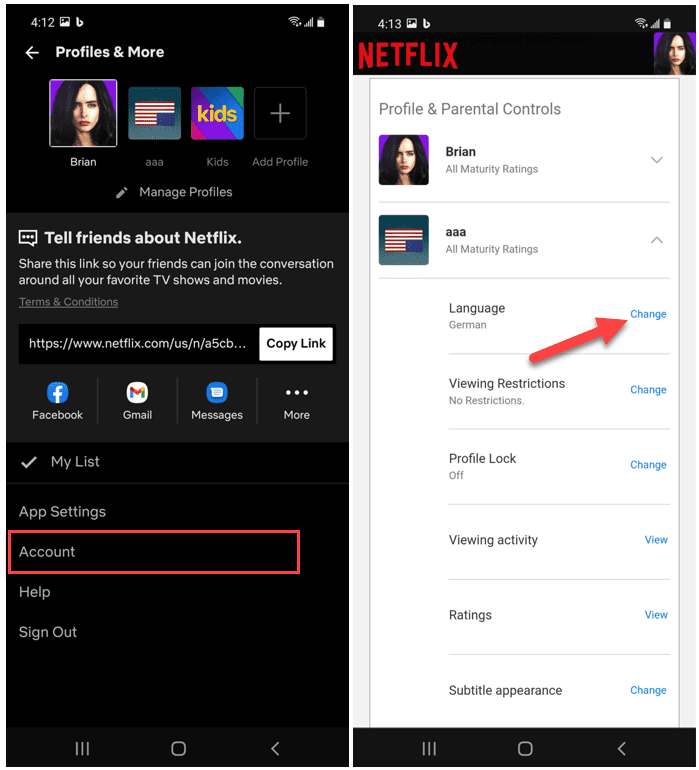View Ratings
This screenshot has width=699, height=770.
[656, 615]
